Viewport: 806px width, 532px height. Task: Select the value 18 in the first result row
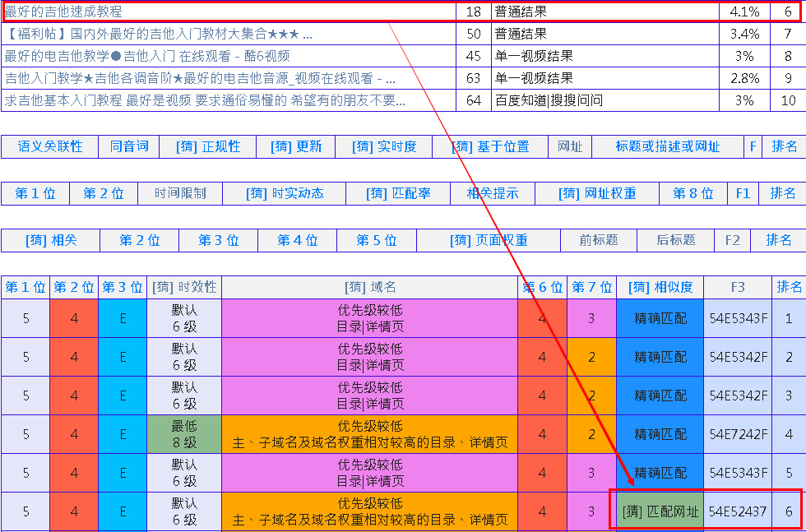pos(474,12)
